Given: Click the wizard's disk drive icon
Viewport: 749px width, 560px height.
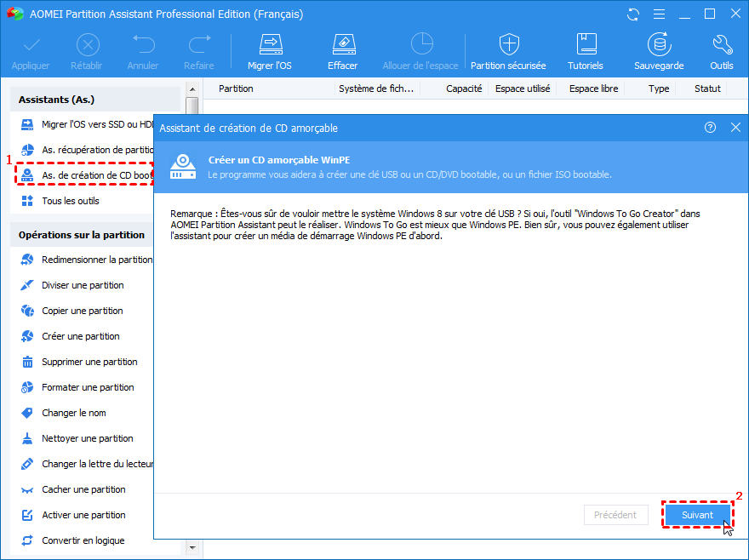Looking at the screenshot, I should click(183, 167).
